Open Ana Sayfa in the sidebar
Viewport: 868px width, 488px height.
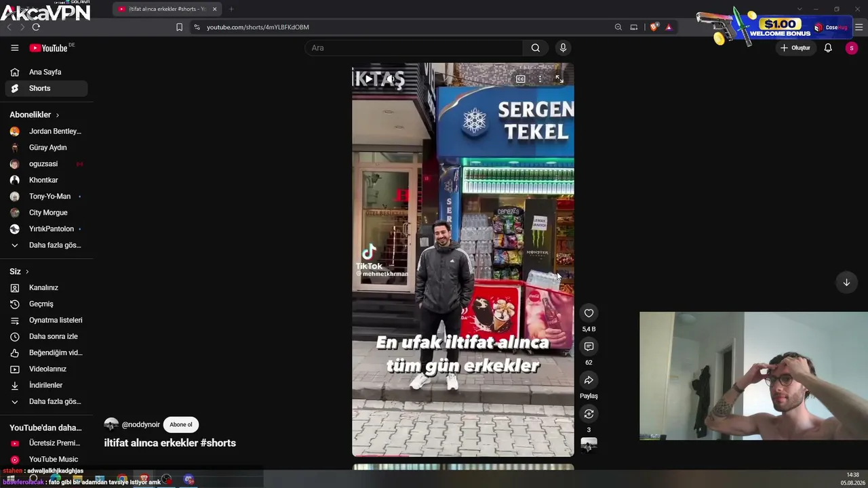tap(46, 72)
